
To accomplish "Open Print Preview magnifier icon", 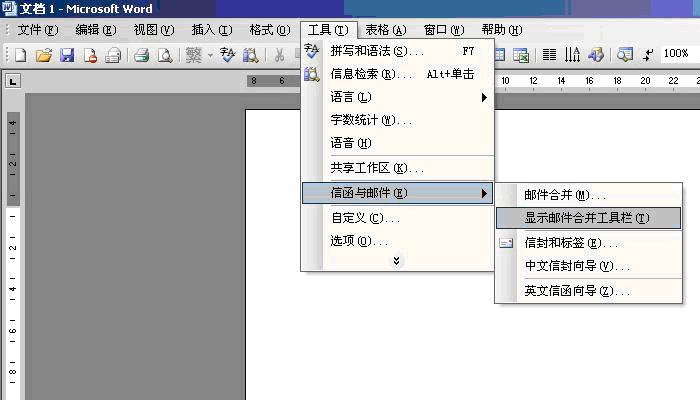I will tap(165, 55).
